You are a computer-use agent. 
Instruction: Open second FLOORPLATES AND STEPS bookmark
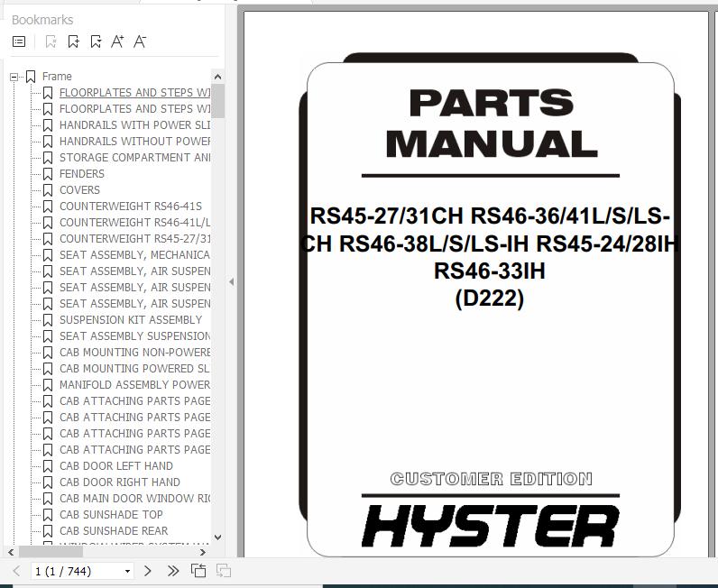coord(134,109)
